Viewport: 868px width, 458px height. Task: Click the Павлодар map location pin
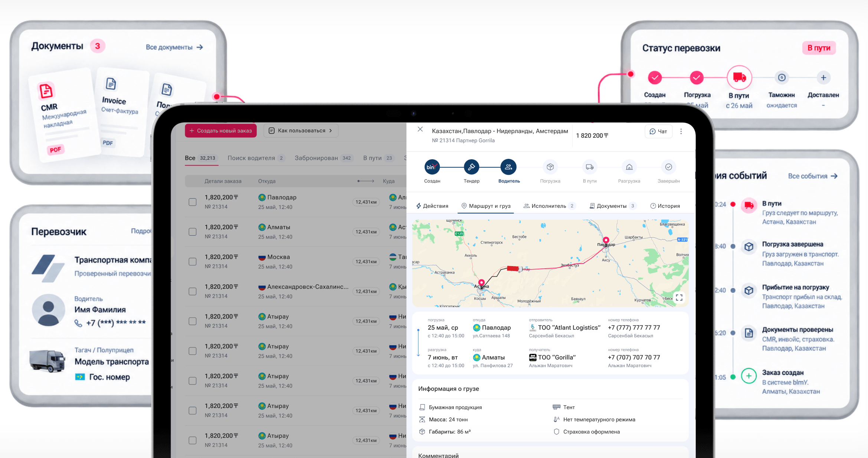pyautogui.click(x=606, y=241)
